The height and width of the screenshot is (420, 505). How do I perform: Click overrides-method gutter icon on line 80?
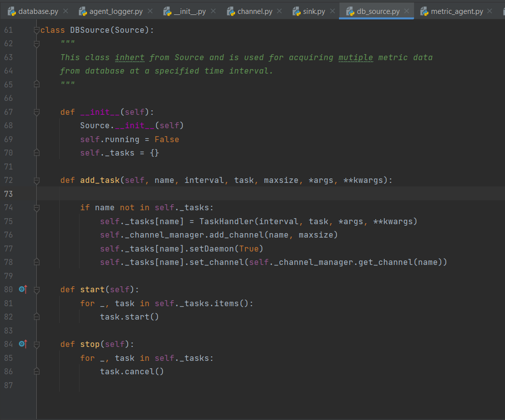[23, 289]
